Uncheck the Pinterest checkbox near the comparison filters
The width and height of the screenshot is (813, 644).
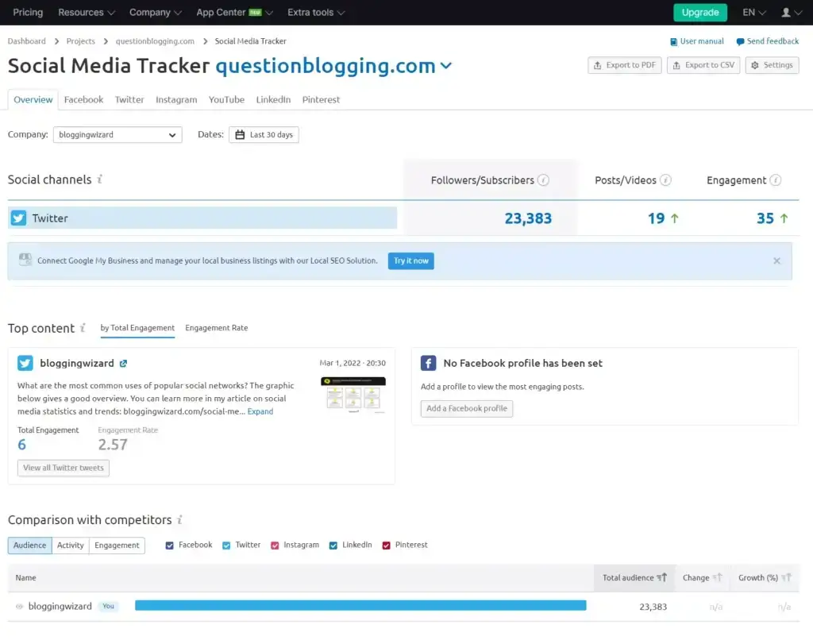point(387,545)
